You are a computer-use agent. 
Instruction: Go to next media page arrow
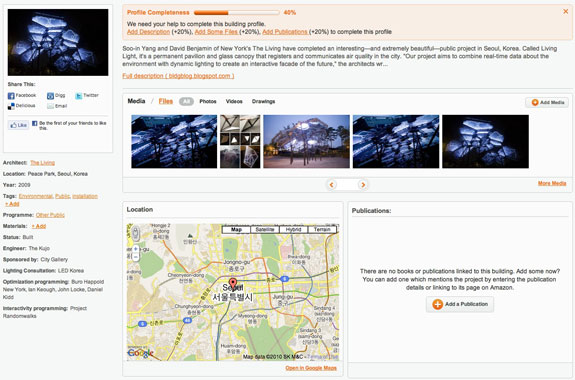363,184
